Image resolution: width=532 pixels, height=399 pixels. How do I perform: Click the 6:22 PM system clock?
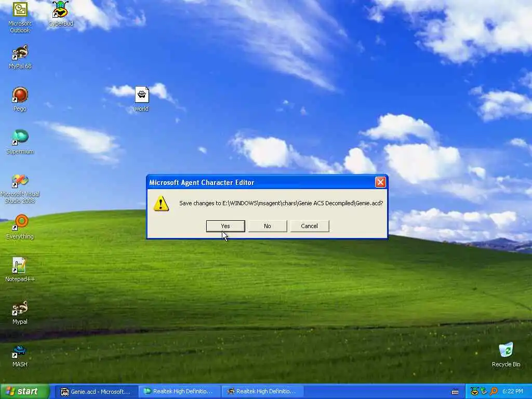pyautogui.click(x=513, y=392)
